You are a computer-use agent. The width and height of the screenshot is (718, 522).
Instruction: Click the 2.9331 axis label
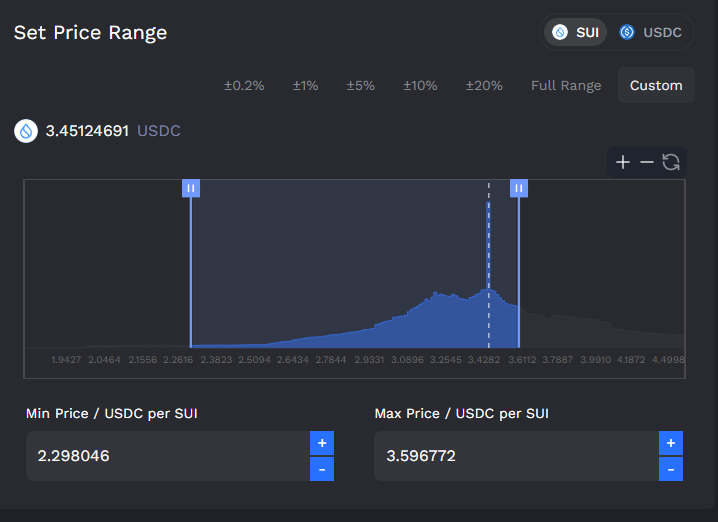(x=369, y=360)
